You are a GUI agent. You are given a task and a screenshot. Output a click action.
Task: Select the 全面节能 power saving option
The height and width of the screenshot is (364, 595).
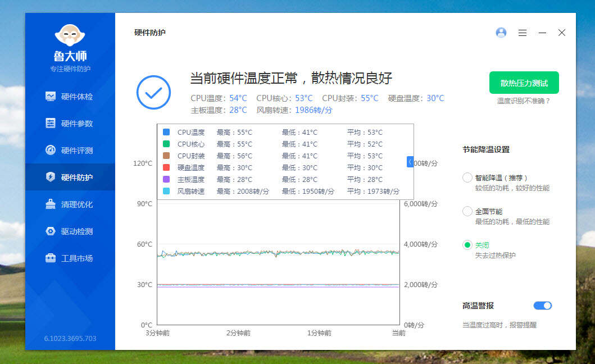point(467,211)
